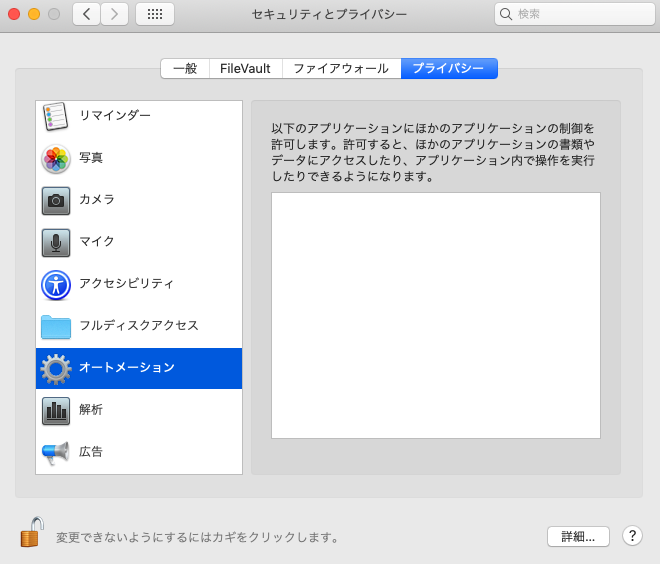This screenshot has height=564, width=660.
Task: Open help with the question mark button
Action: point(632,536)
